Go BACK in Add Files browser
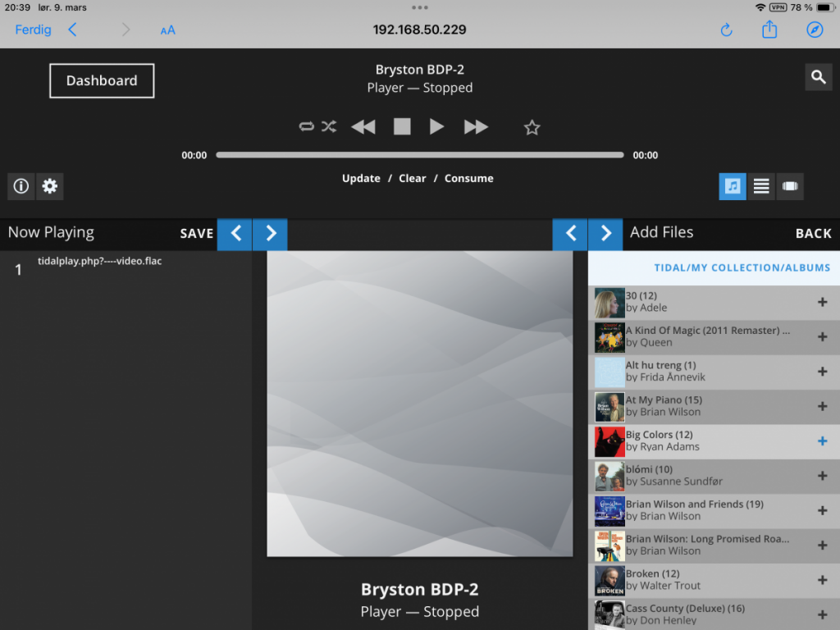840x630 pixels. coord(813,234)
